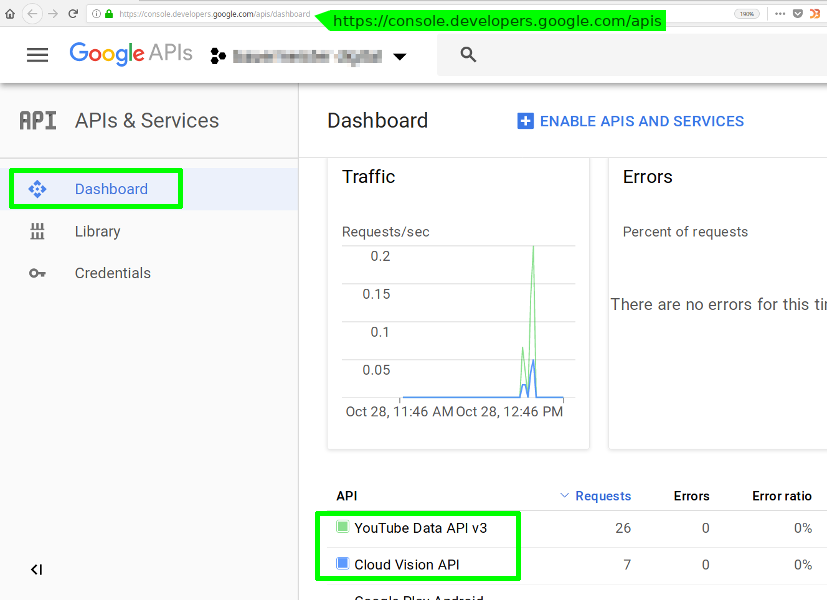This screenshot has width=827, height=600.
Task: Click the Credentials key icon
Action: 37,272
